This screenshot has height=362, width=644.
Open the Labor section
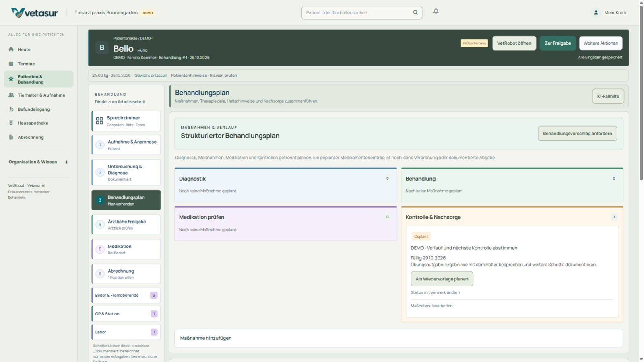[126, 332]
